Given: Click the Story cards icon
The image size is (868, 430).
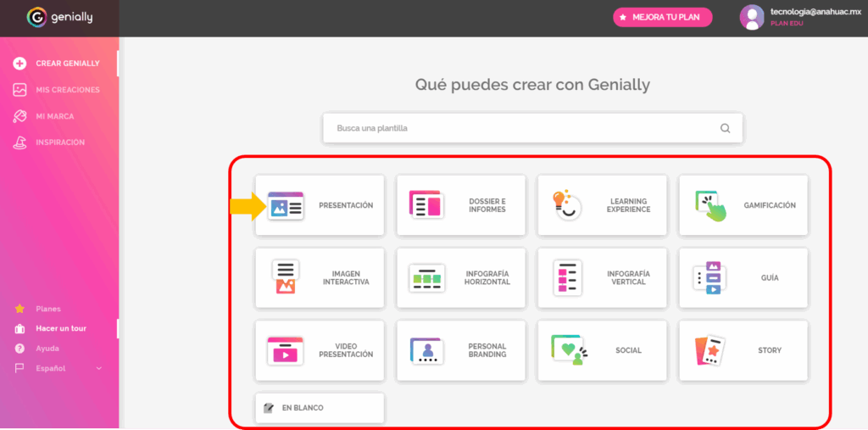Looking at the screenshot, I should pyautogui.click(x=709, y=350).
